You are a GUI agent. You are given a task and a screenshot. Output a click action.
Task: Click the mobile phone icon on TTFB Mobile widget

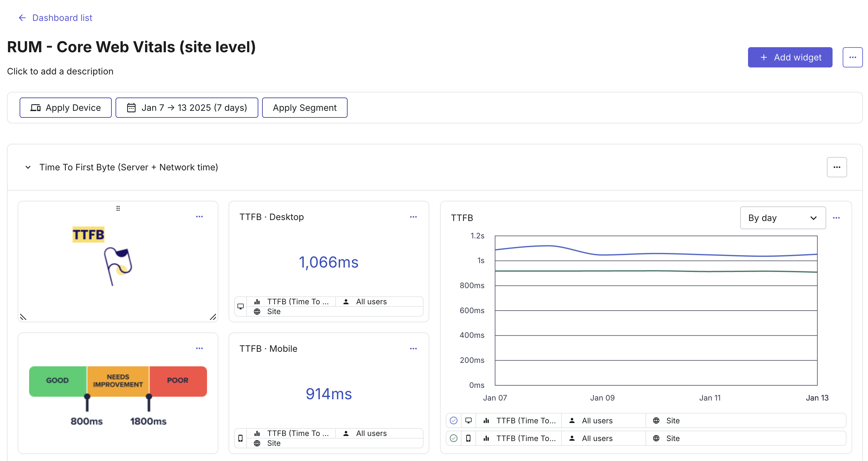pos(241,438)
